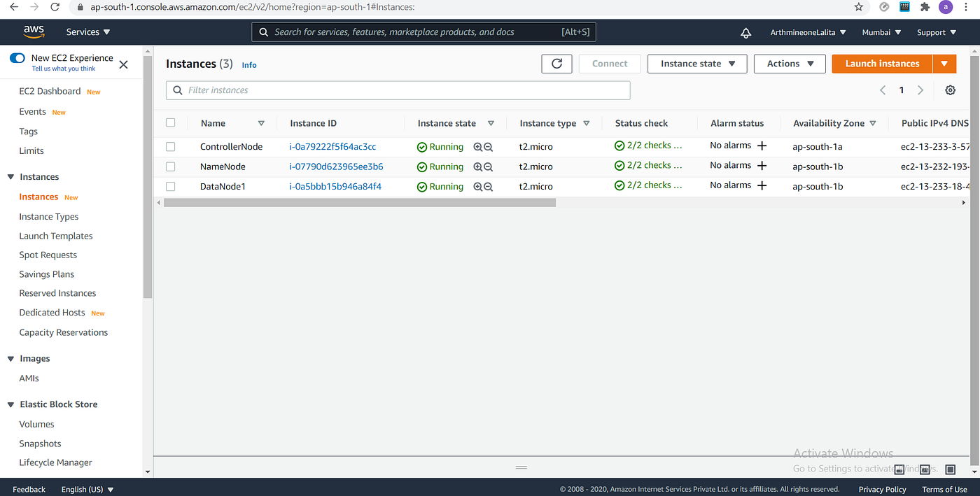Open Privacy Policy footer link

[x=882, y=489]
